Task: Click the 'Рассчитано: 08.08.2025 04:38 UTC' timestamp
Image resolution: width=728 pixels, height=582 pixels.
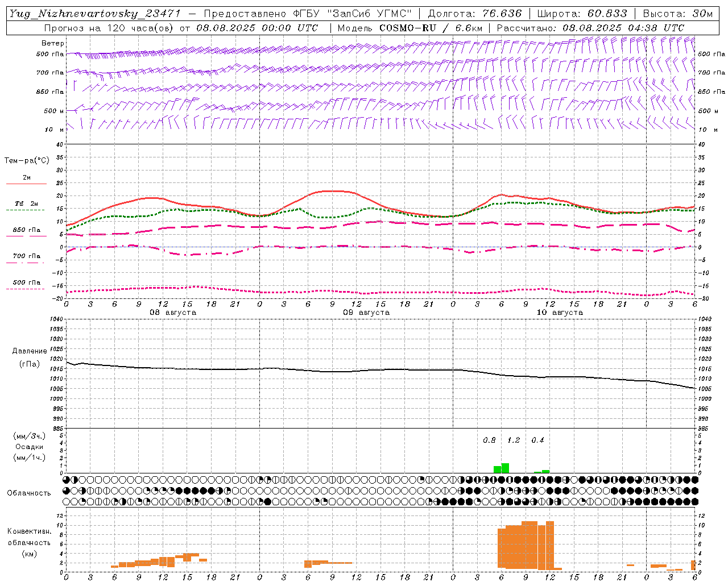Action: pyautogui.click(x=590, y=28)
